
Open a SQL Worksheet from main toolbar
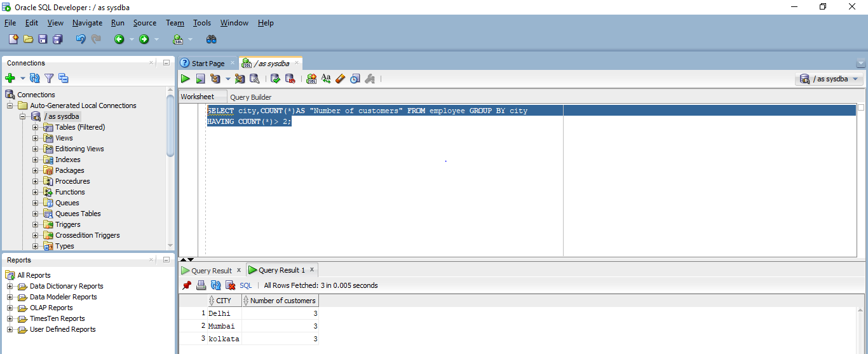[x=178, y=39]
